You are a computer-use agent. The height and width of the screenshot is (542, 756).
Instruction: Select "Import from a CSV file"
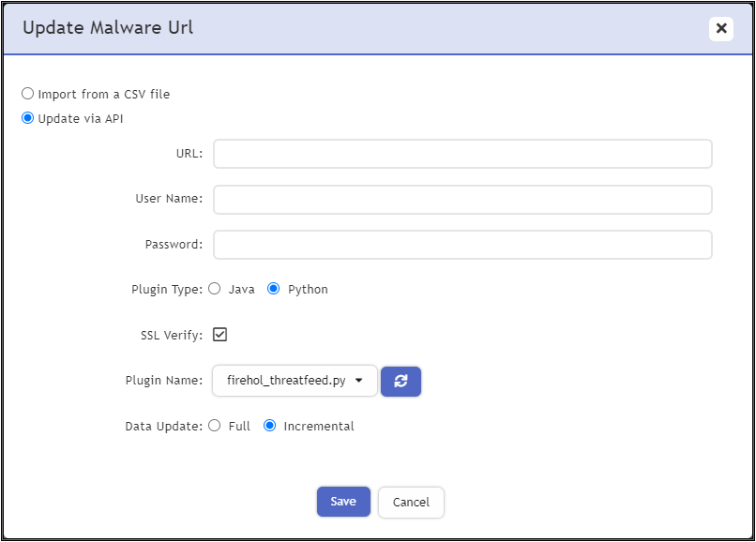click(27, 94)
